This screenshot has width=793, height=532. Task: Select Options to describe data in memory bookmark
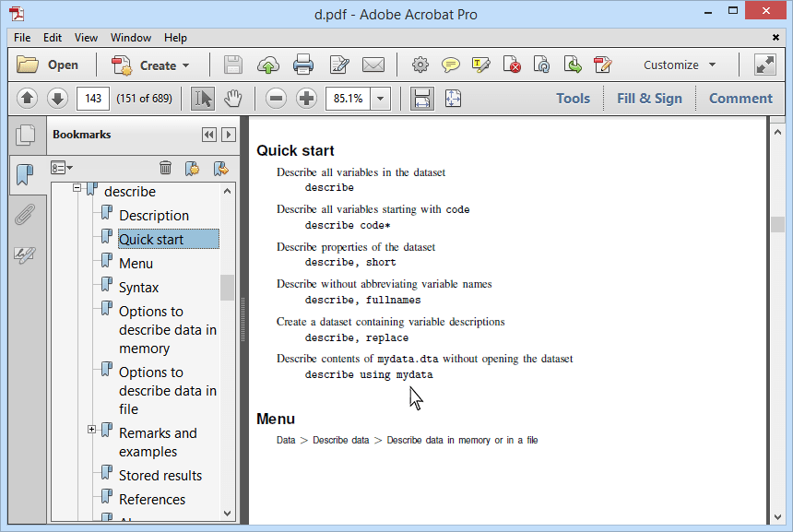[x=168, y=330]
